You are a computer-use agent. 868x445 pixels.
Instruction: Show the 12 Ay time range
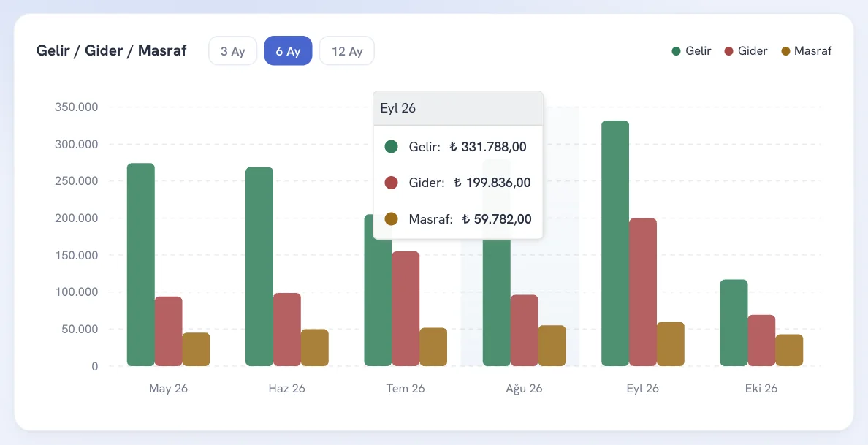347,51
